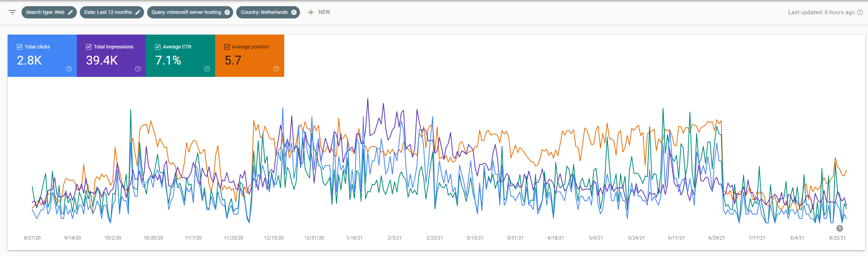Open the Search type: Web filter chip
This screenshot has width=868, height=256.
pos(45,12)
